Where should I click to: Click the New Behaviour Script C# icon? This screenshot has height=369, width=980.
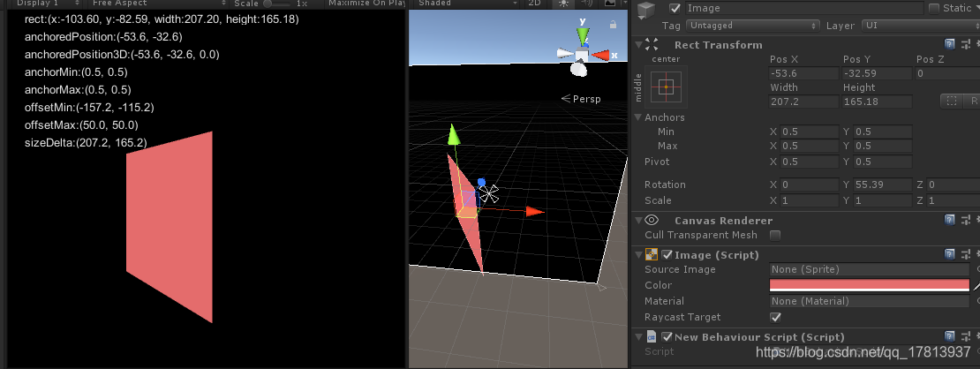652,336
